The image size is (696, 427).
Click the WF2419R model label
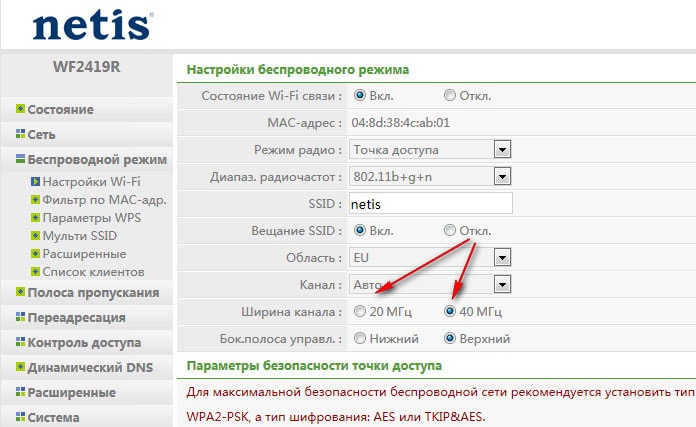(x=87, y=67)
